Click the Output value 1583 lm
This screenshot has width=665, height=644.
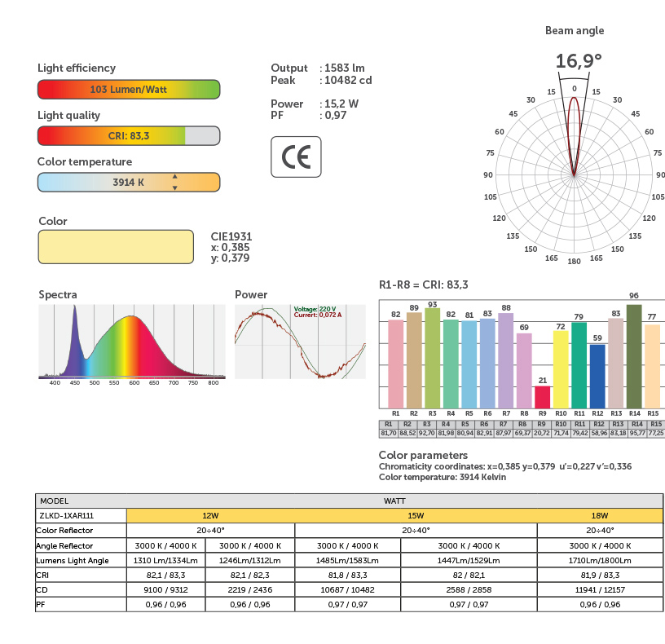coord(345,68)
